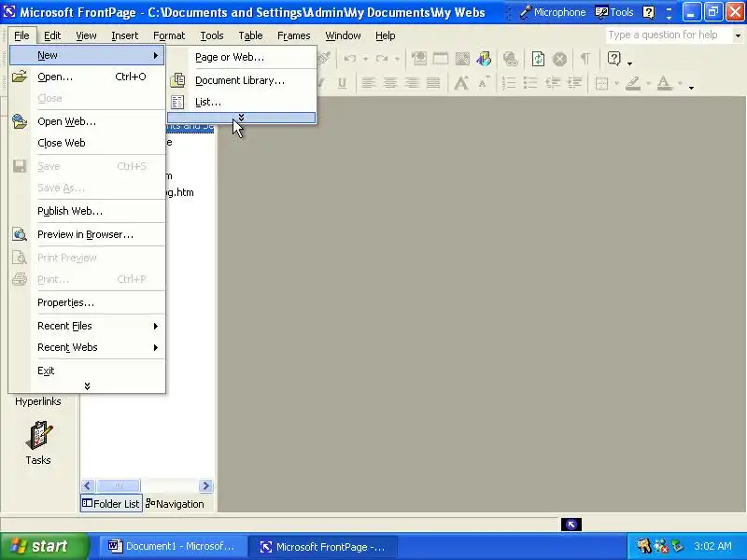Viewport: 747px width, 560px height.
Task: Click the folder list scroll-right arrow
Action: (205, 485)
